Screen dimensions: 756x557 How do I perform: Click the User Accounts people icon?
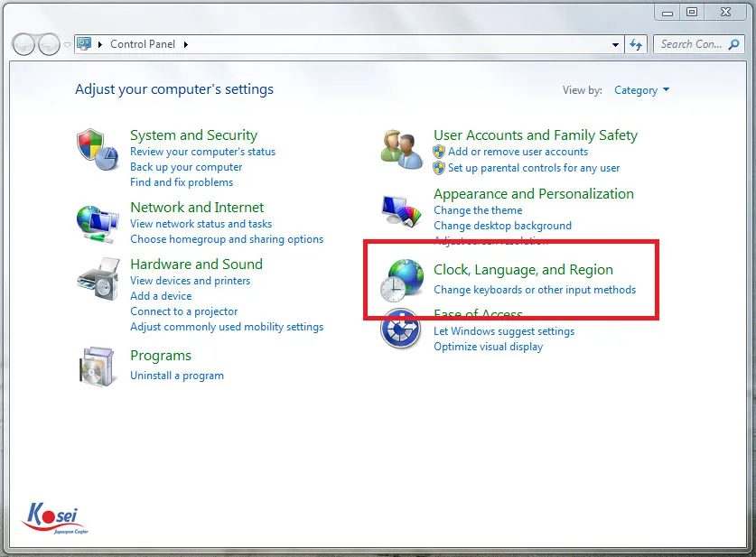coord(401,148)
